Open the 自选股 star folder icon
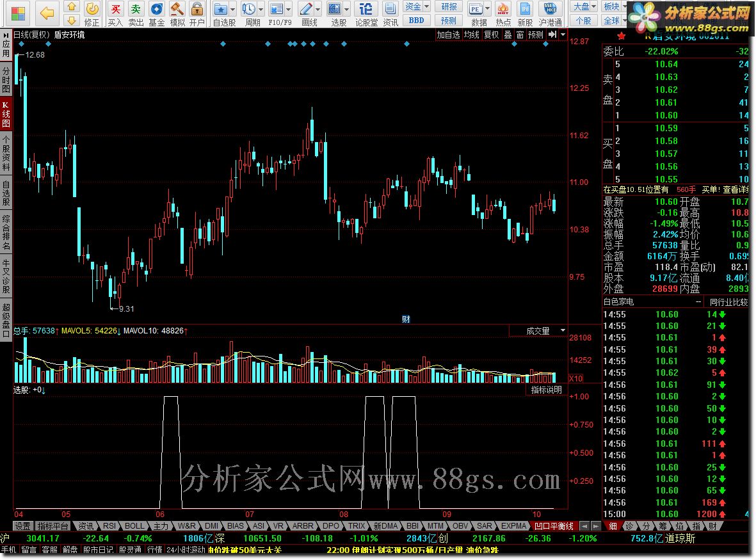Viewport: 756px width, 560px height. pos(221,13)
